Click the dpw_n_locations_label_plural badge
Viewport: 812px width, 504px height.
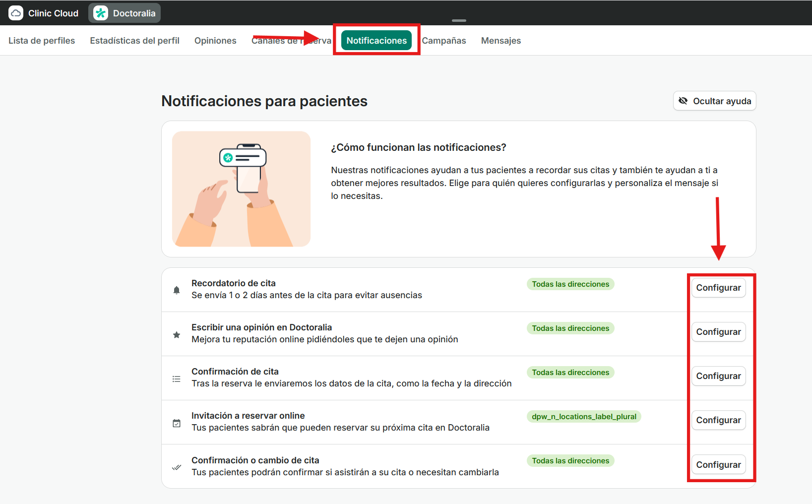tap(584, 417)
